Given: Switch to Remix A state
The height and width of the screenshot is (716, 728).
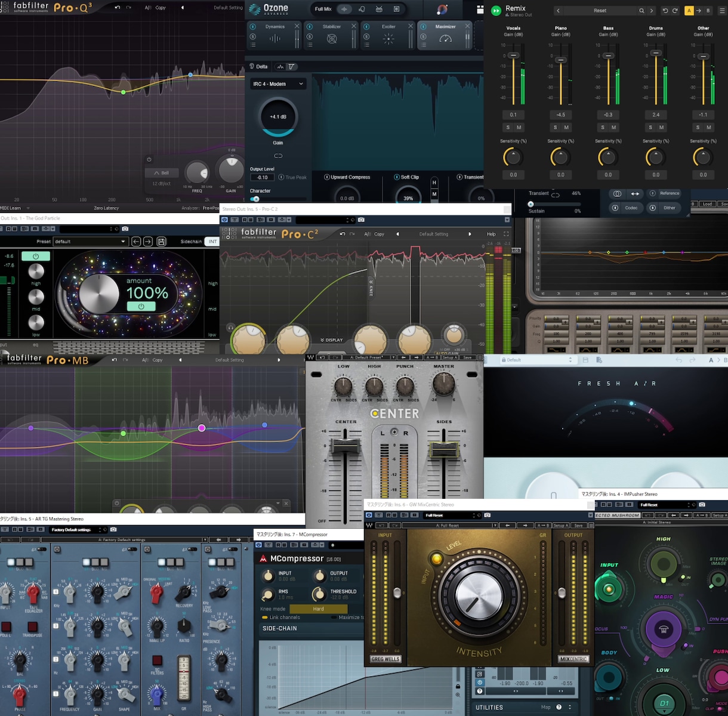Looking at the screenshot, I should coord(689,11).
